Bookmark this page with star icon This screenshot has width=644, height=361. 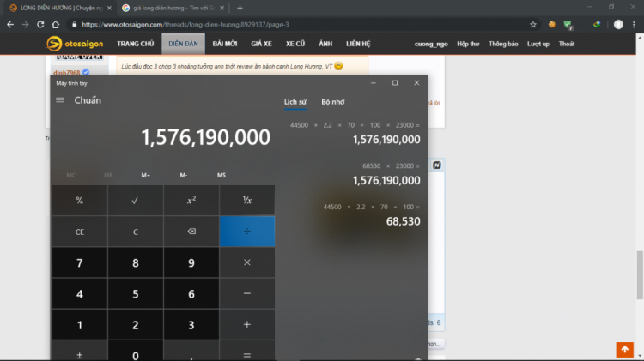click(533, 25)
